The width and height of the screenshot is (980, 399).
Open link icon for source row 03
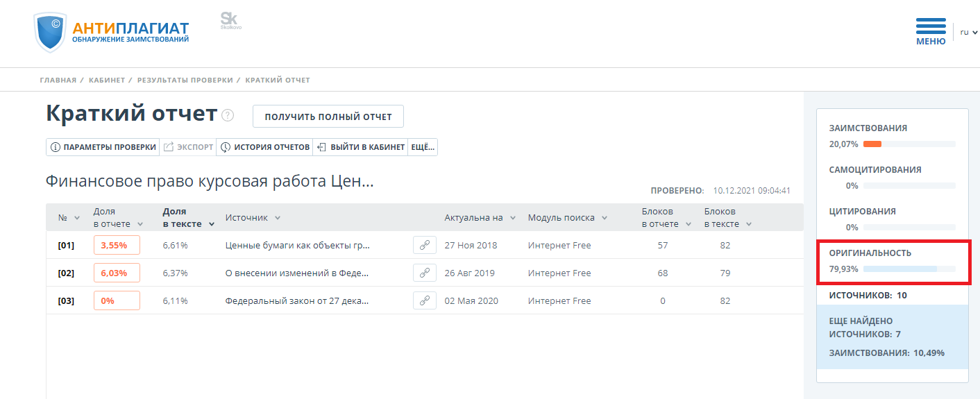425,301
